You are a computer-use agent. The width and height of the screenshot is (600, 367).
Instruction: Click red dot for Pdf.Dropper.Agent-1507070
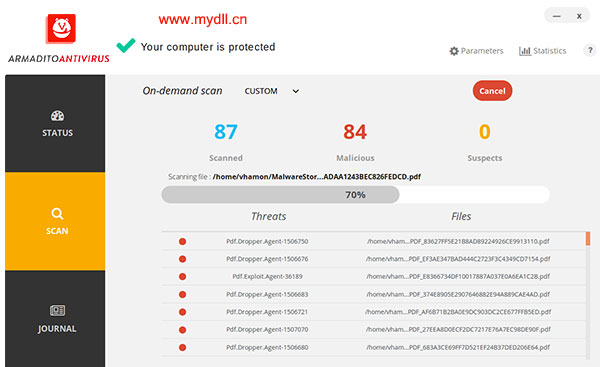coord(183,330)
